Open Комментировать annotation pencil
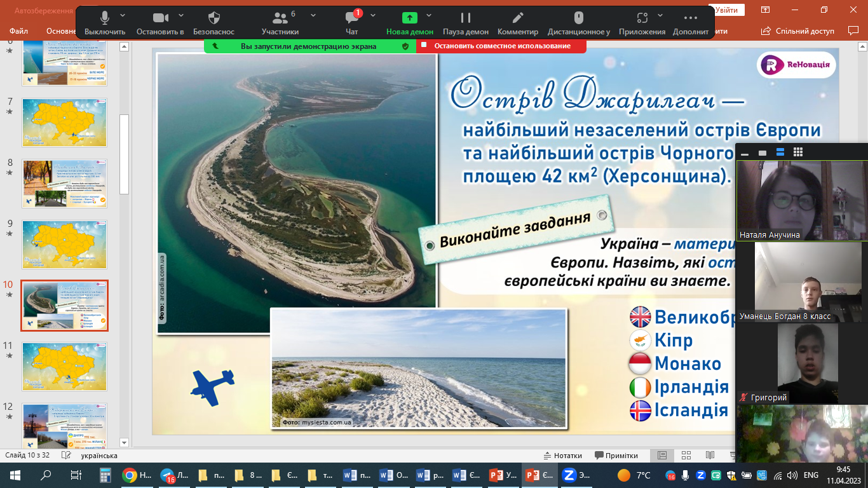Viewport: 868px width, 488px height. (518, 23)
